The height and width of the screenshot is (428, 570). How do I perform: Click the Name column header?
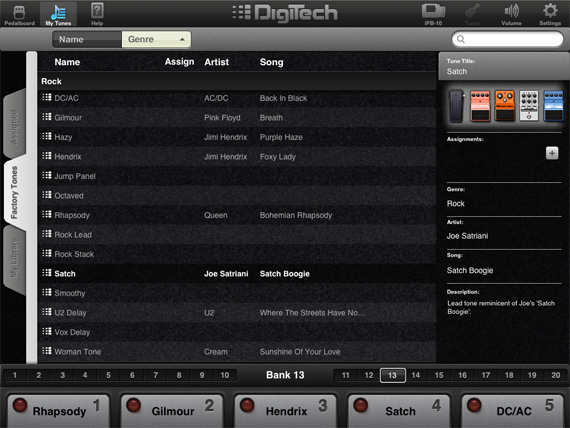(x=67, y=62)
